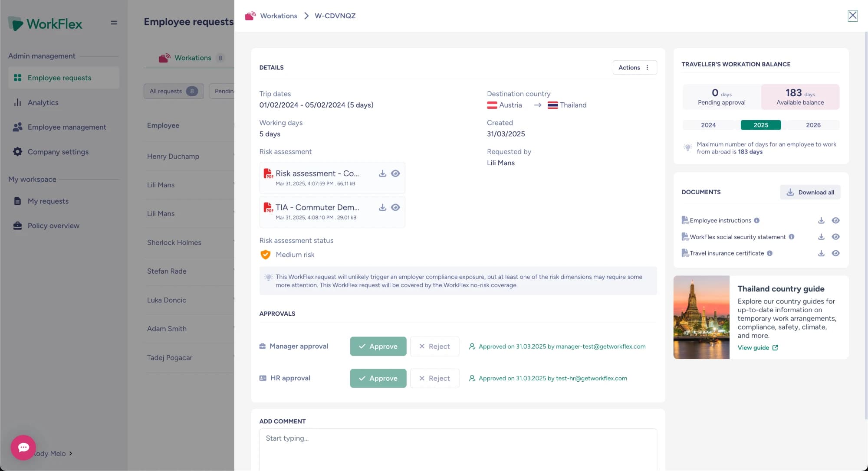Open the Actions dropdown menu

tap(635, 67)
